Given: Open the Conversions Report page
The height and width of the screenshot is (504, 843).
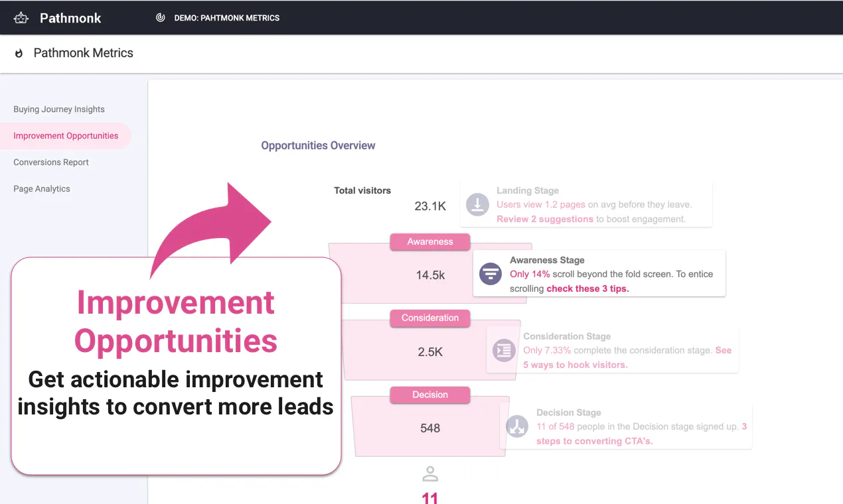Looking at the screenshot, I should click(51, 162).
